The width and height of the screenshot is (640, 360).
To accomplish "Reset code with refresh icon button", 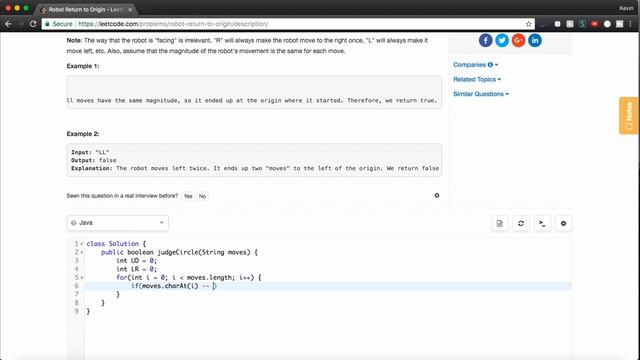I will 521,223.
